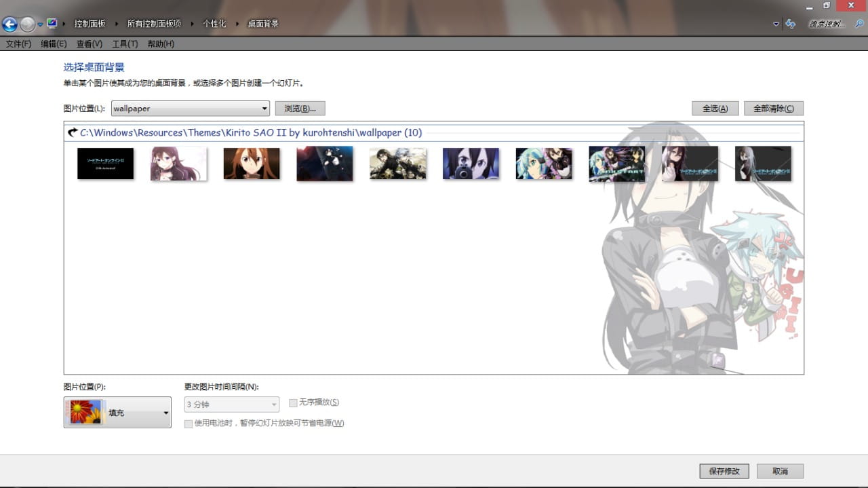Click the curved arrow icon before the wallpaper path

pos(73,132)
